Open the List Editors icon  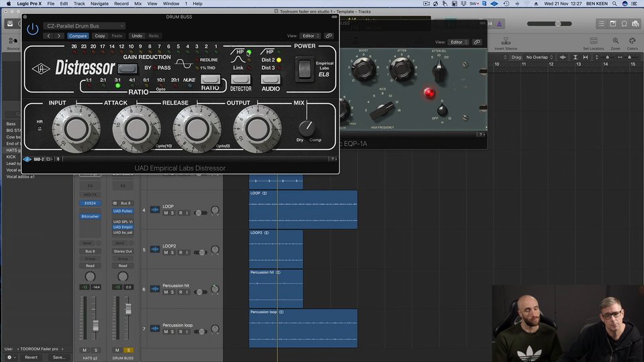coord(601,24)
